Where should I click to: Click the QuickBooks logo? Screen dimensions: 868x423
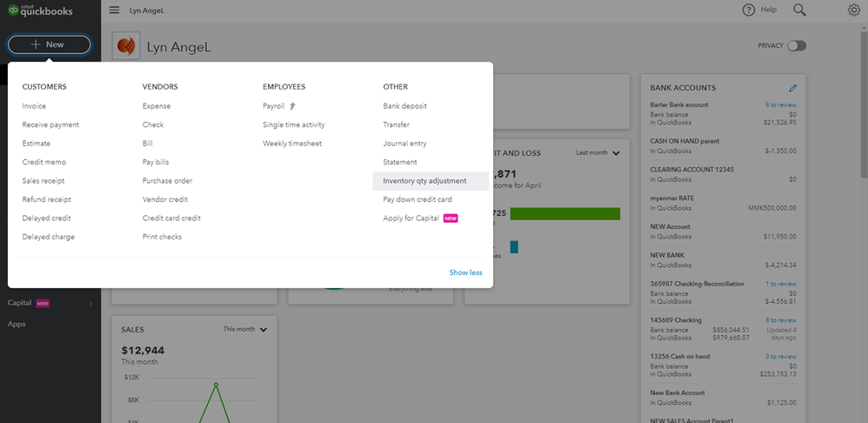pos(40,10)
